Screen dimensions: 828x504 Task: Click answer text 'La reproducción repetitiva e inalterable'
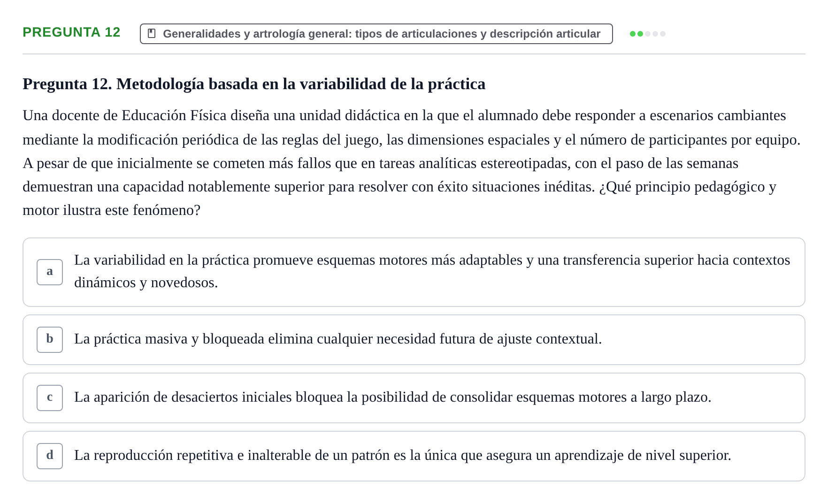[192, 455]
